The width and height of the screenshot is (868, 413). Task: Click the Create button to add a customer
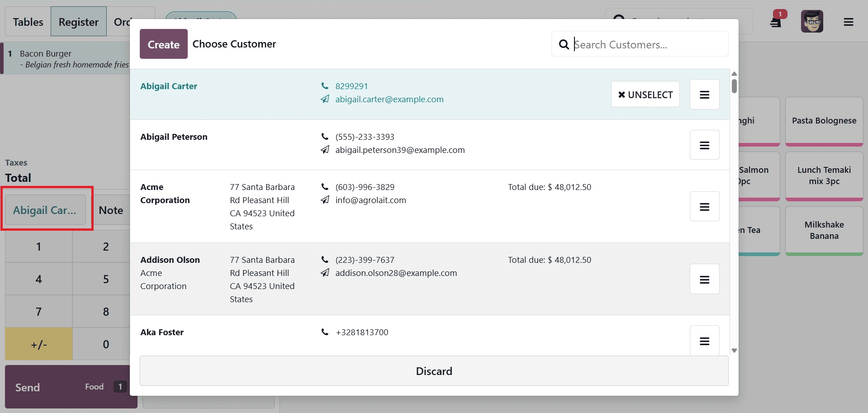click(163, 44)
